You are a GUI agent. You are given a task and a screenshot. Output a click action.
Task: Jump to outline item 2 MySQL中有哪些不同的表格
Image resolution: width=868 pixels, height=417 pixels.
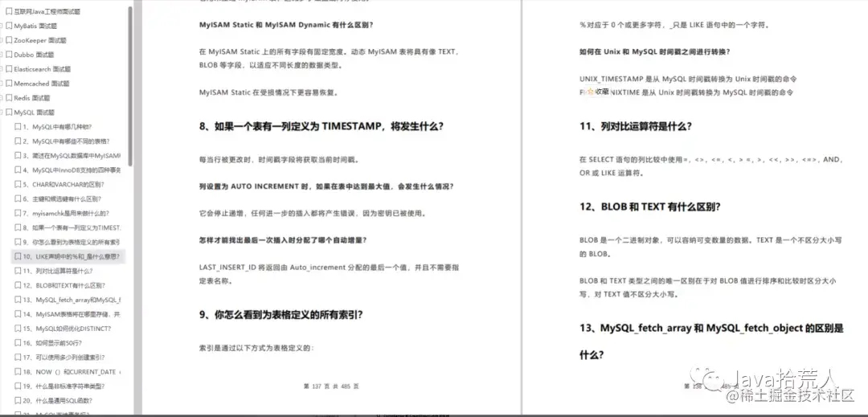point(66,141)
